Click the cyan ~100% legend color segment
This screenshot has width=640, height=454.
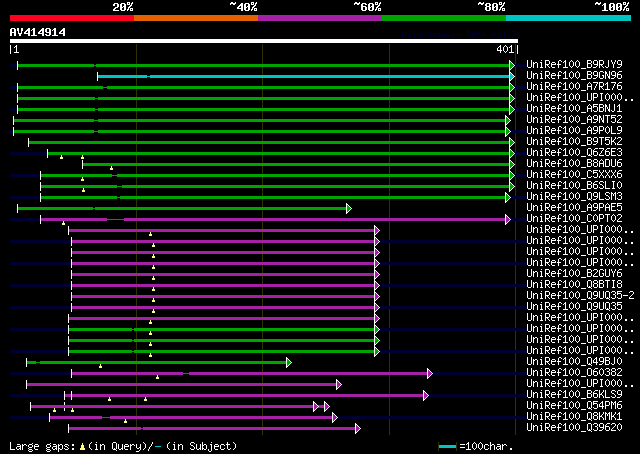[x=567, y=17]
